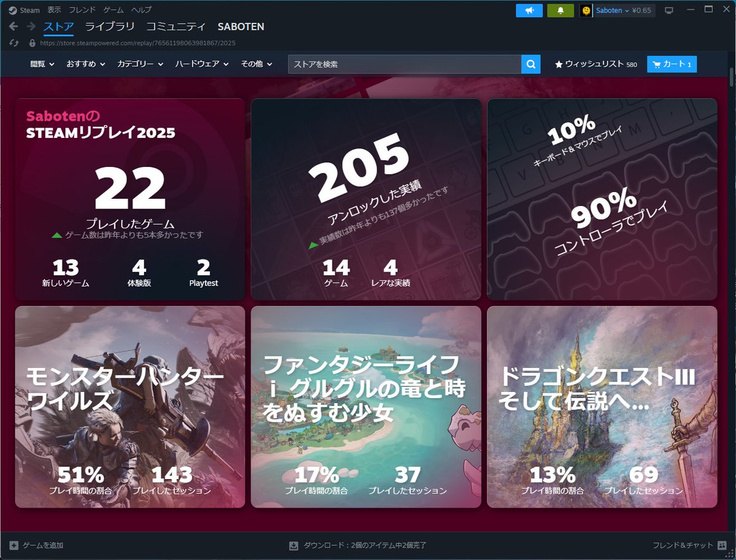This screenshot has height=560, width=736.
Task: Click the store URL address text
Action: point(137,43)
